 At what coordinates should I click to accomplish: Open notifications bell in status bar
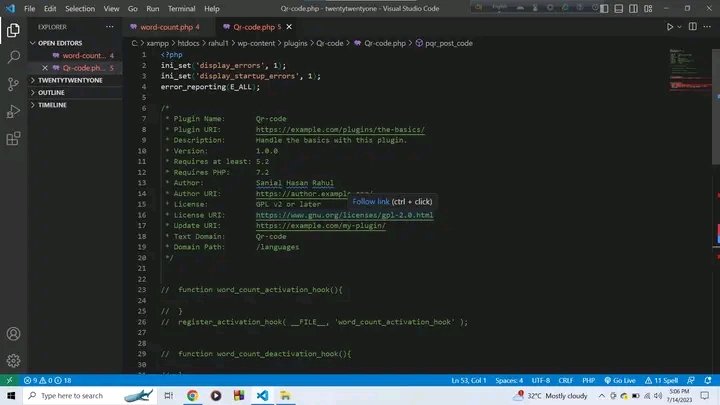pyautogui.click(x=708, y=380)
